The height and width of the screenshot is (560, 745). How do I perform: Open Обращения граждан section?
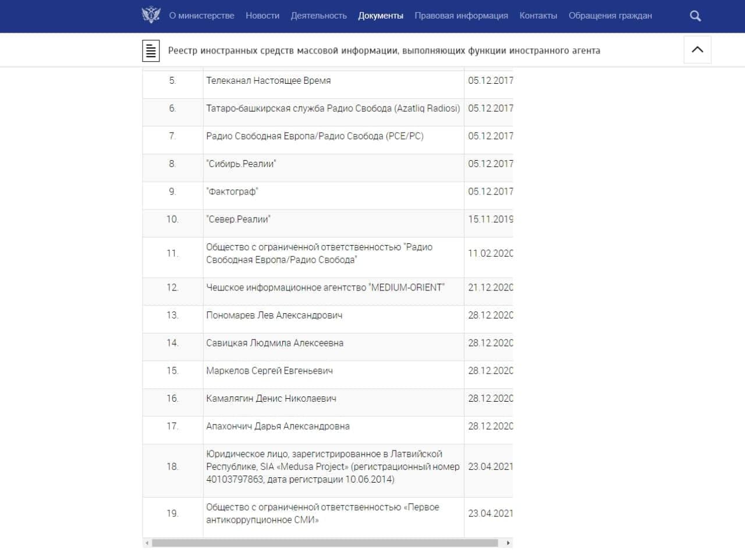[x=610, y=16]
